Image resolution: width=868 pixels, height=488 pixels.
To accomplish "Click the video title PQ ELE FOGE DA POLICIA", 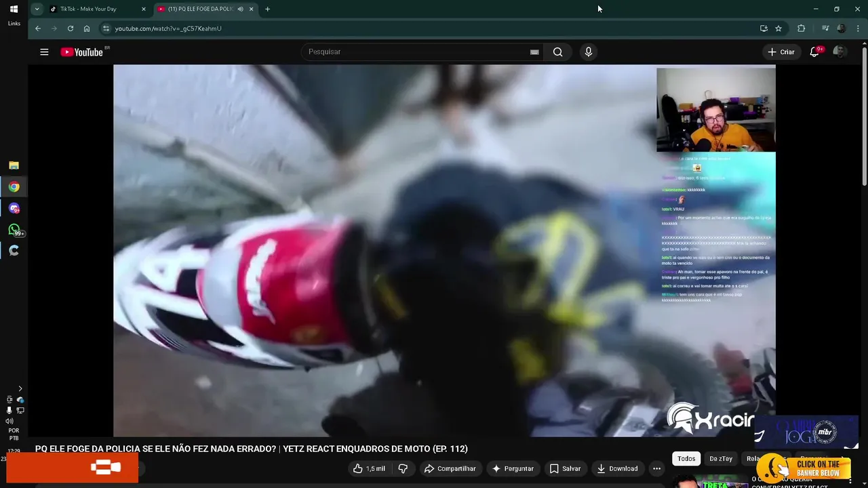I will point(252,449).
